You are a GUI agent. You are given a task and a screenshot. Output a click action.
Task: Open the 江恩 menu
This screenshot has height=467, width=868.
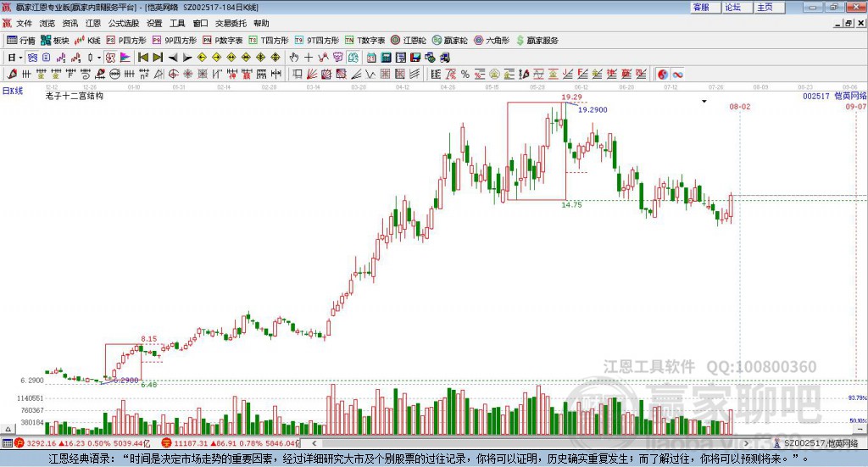coord(93,23)
